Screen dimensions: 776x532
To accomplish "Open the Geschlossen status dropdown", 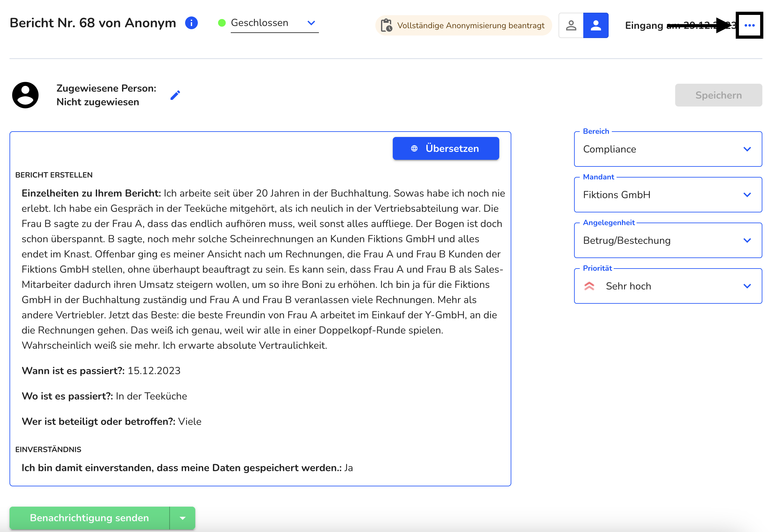I will pyautogui.click(x=275, y=23).
